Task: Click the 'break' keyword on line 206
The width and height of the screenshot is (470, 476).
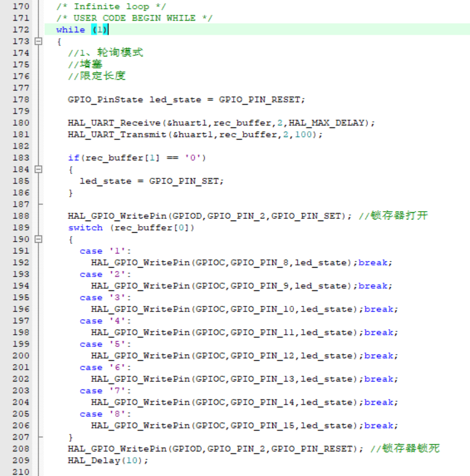Action: 379,426
